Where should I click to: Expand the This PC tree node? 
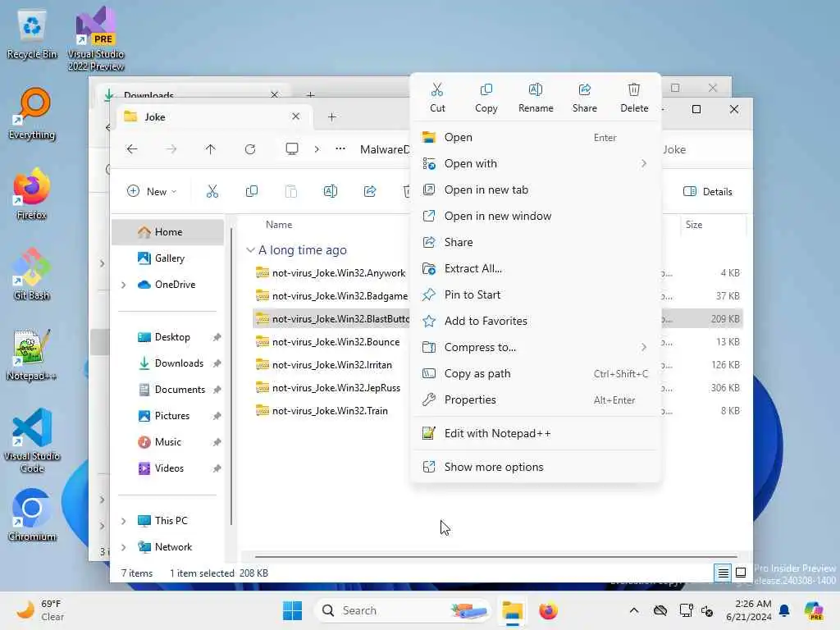click(x=124, y=521)
